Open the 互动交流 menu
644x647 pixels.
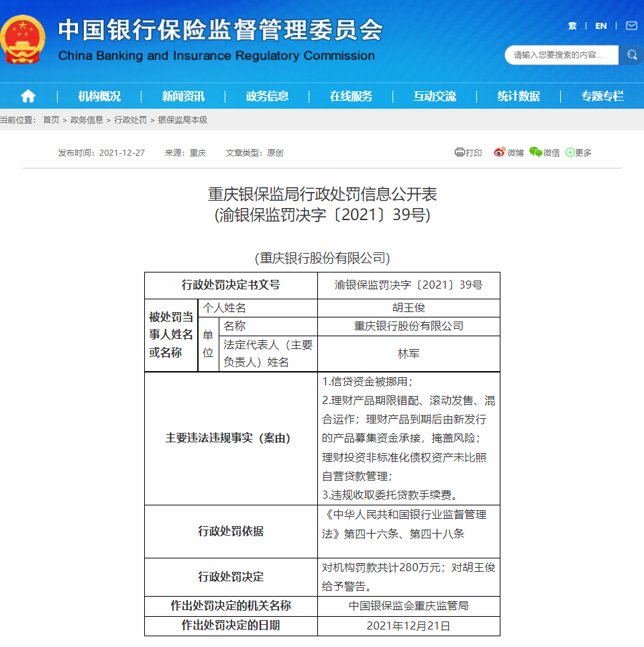[x=435, y=96]
